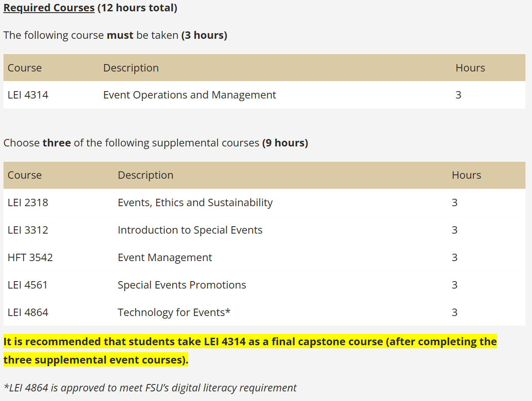Screen dimensions: 532x401
Task: Click the LEI 4561 course code
Action: [x=27, y=285]
